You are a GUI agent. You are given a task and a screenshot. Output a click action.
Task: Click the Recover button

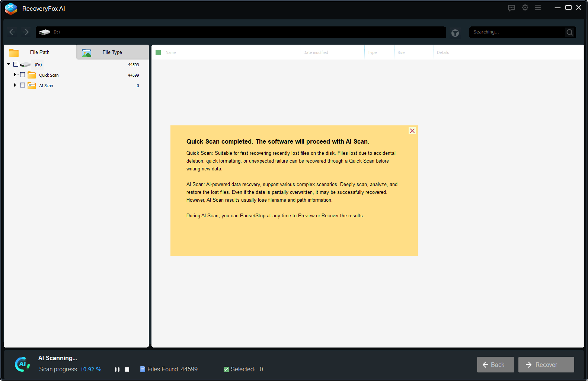[x=546, y=365]
